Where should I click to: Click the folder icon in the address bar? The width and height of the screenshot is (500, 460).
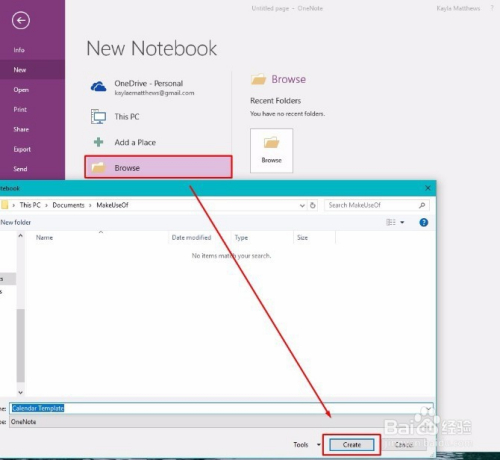click(4, 205)
